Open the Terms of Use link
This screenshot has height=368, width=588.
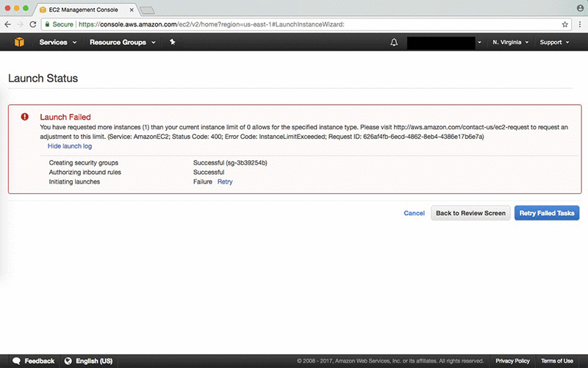557,361
